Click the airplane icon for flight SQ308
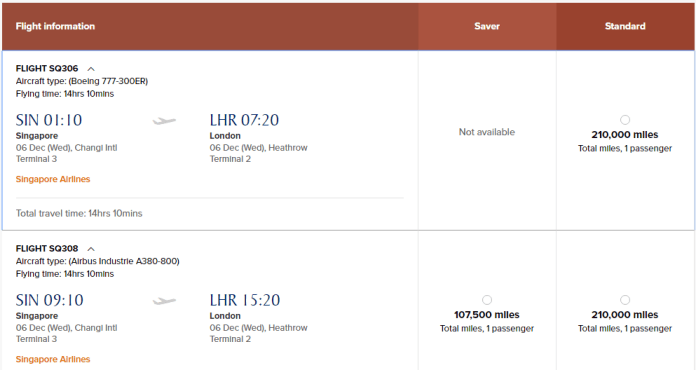The image size is (696, 370). coord(164,301)
